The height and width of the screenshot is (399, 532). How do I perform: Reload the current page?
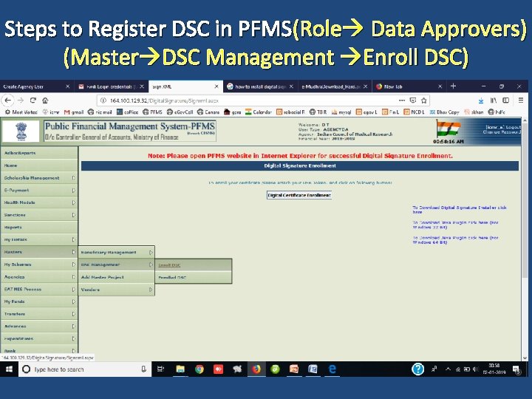pyautogui.click(x=33, y=100)
